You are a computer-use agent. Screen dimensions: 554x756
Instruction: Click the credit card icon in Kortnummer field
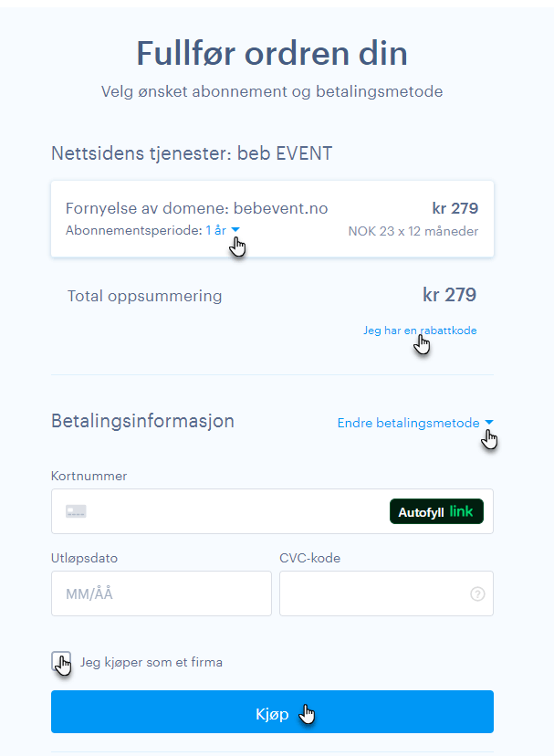(x=76, y=511)
